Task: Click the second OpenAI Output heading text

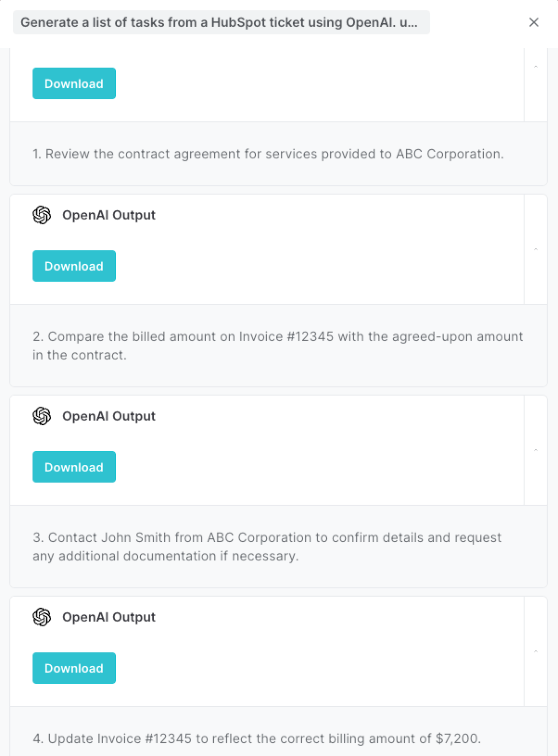Action: coord(109,416)
